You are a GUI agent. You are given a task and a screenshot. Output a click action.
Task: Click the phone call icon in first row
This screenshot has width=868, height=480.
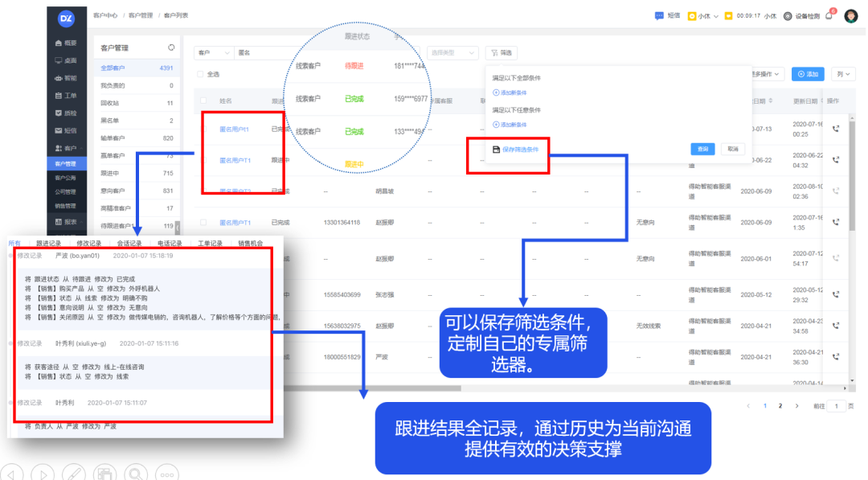(837, 129)
